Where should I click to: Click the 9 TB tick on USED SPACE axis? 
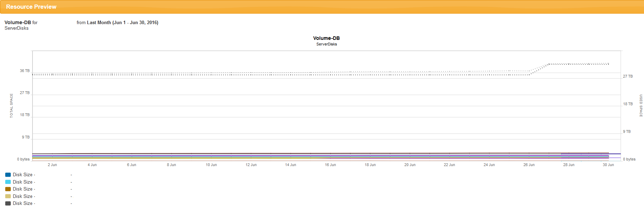(627, 132)
